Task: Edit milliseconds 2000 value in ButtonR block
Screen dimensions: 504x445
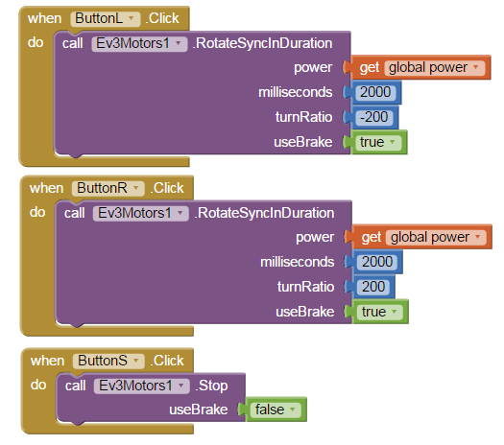Action: point(377,262)
